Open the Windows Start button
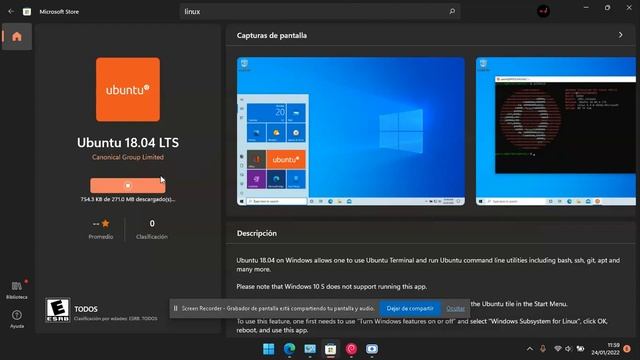Screen dimensions: 640x360 pos(269,349)
